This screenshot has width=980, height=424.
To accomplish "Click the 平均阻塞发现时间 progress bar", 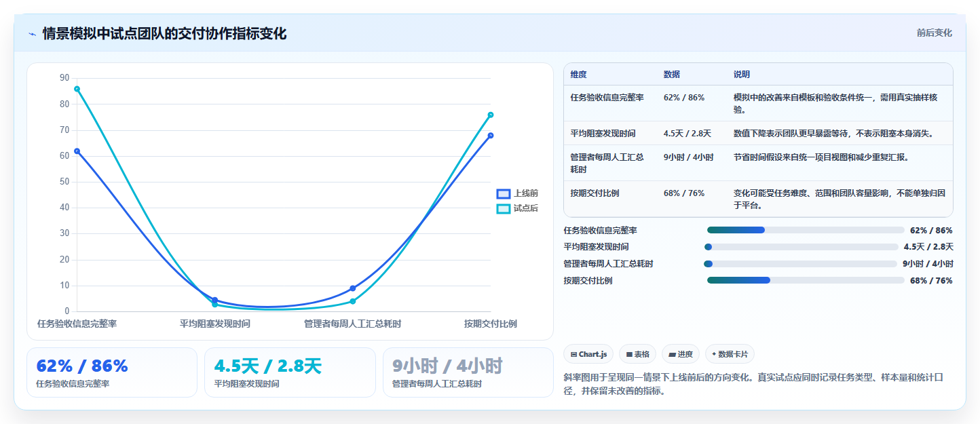I will point(802,247).
